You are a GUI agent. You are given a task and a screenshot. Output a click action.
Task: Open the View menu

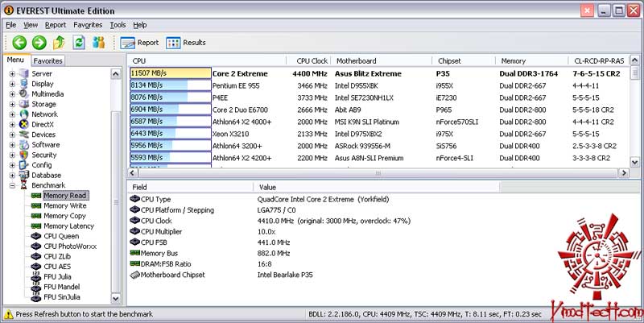(31, 25)
